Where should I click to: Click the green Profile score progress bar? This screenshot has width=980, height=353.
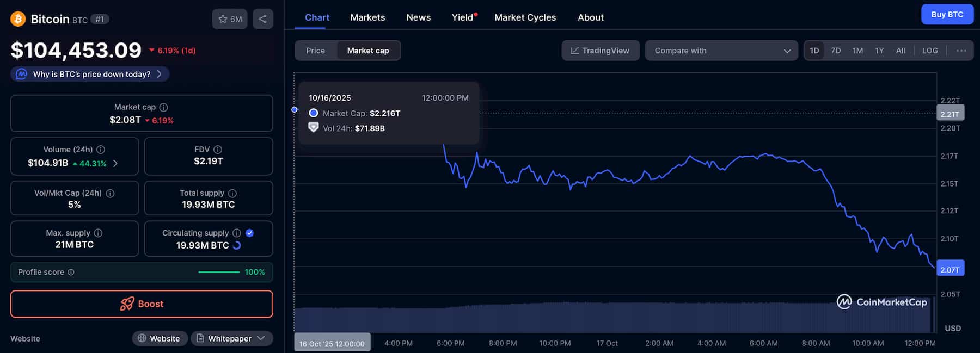pos(219,272)
